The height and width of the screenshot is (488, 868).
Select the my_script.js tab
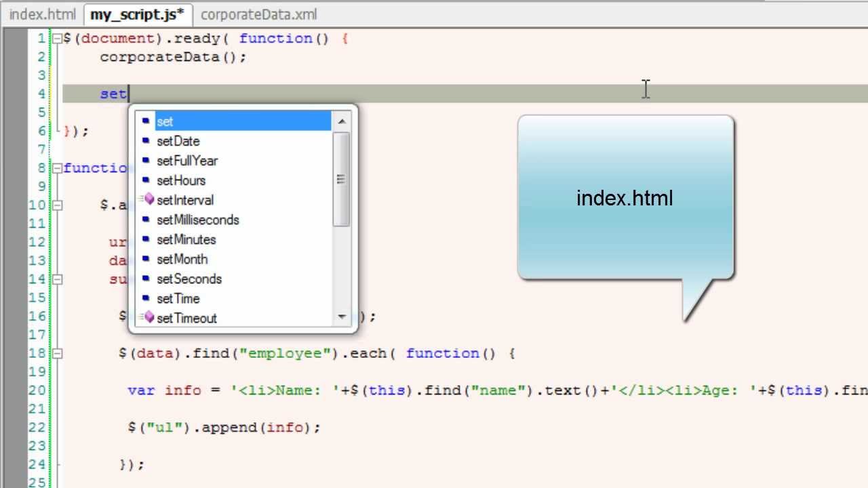click(137, 14)
